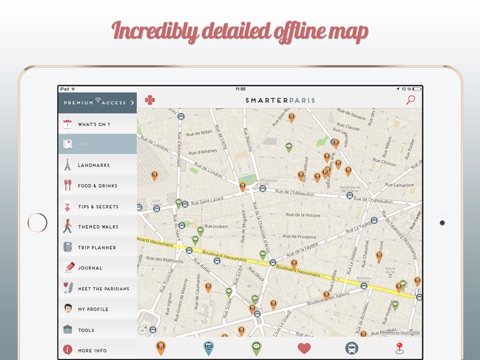Toggle the green eye sights filter
Viewport: 480px width, 360px height.
click(x=256, y=348)
